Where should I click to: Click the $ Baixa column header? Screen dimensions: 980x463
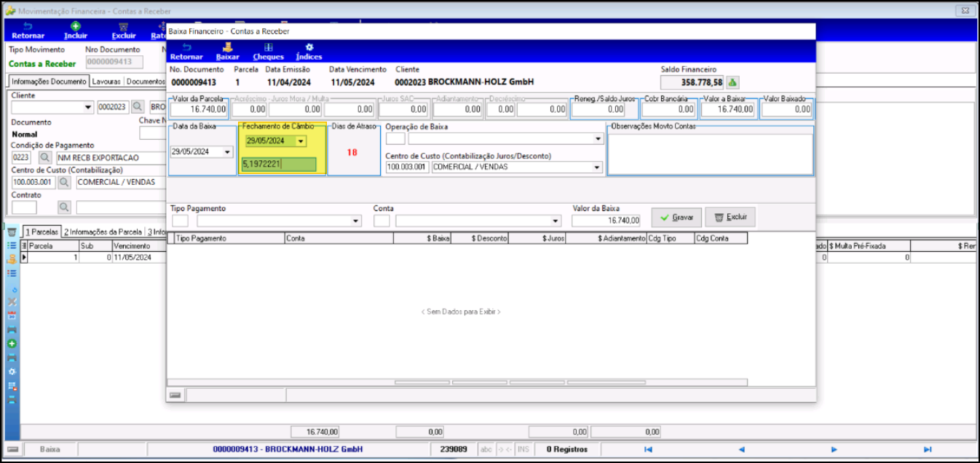(x=422, y=238)
